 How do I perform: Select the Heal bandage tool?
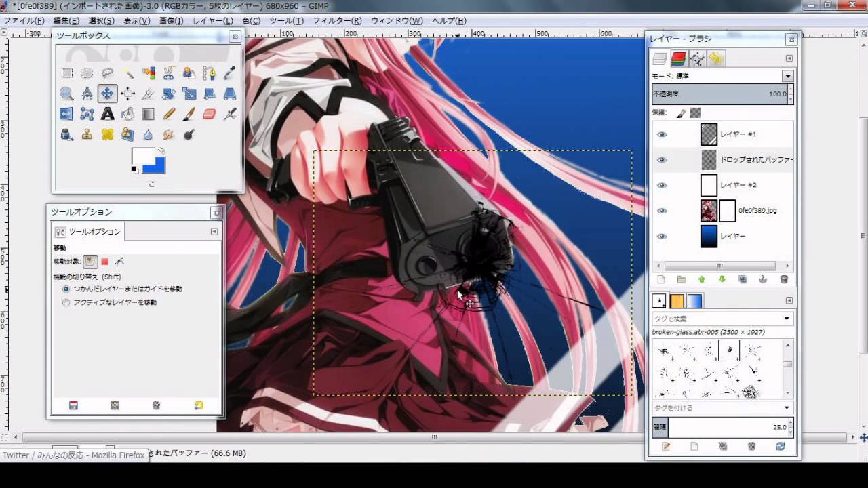point(107,134)
